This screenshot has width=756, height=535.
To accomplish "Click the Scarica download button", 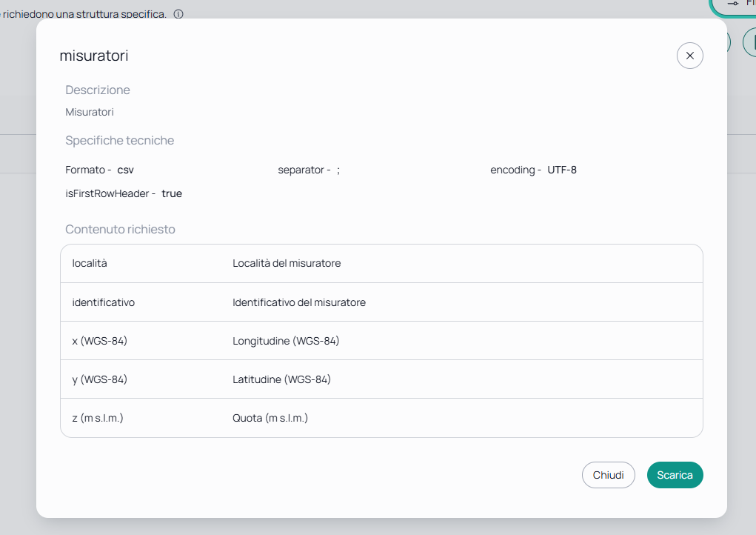I will (675, 475).
